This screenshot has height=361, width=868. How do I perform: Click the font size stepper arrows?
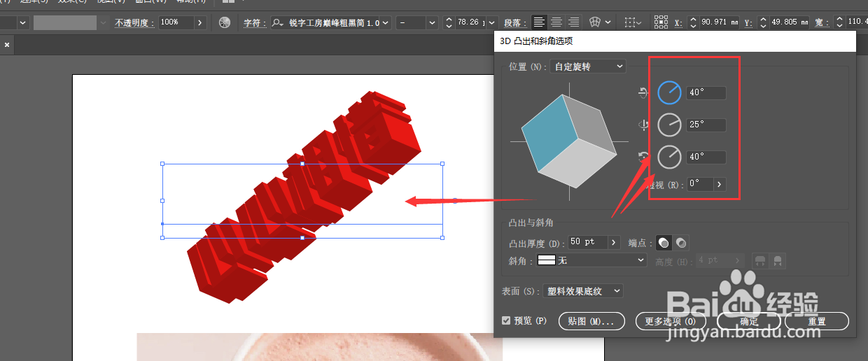tap(449, 23)
